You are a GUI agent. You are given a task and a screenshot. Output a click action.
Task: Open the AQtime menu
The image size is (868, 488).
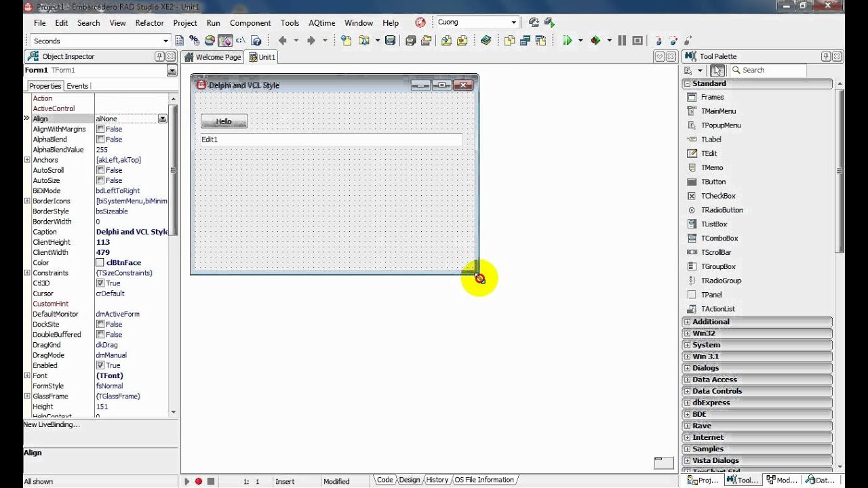(x=322, y=22)
